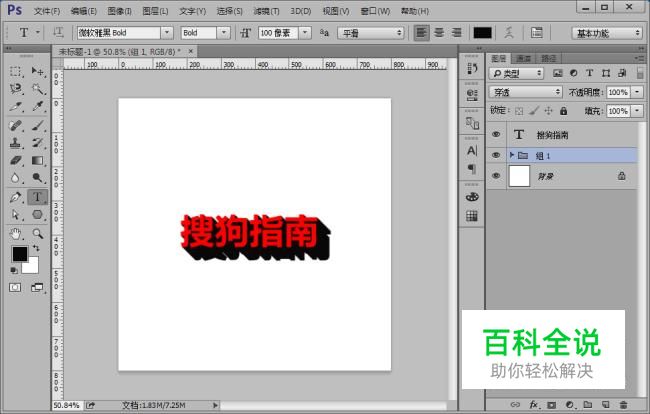Open the 编辑(E) menu
The image size is (650, 414).
83,11
